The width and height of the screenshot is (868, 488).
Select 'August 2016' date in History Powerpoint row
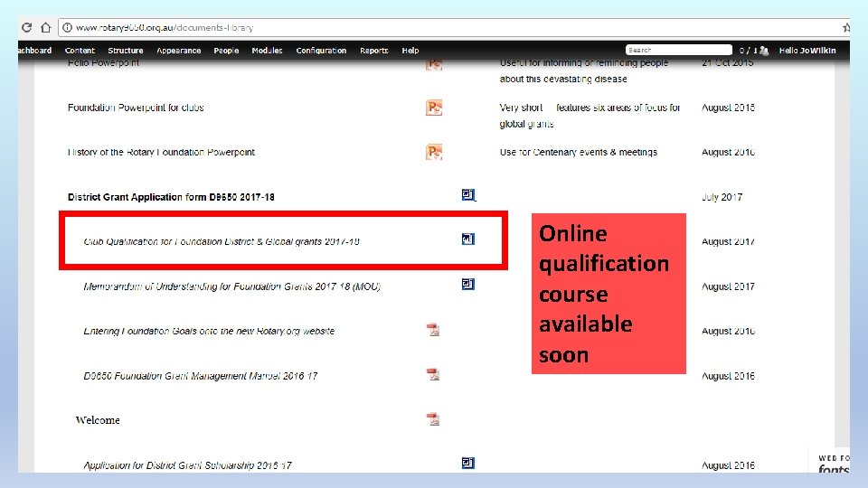(728, 152)
